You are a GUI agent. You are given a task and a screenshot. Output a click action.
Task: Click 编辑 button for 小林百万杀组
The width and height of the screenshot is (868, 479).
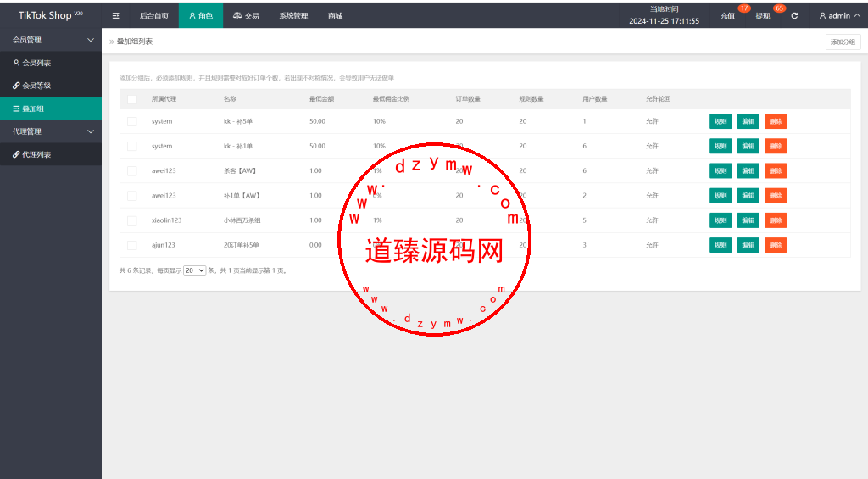[748, 220]
